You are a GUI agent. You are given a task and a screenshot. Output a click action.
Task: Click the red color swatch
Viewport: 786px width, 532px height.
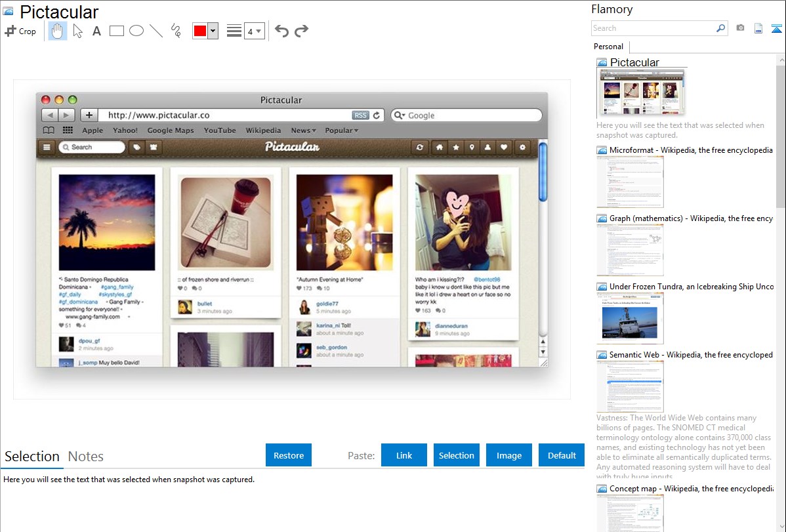(x=200, y=31)
